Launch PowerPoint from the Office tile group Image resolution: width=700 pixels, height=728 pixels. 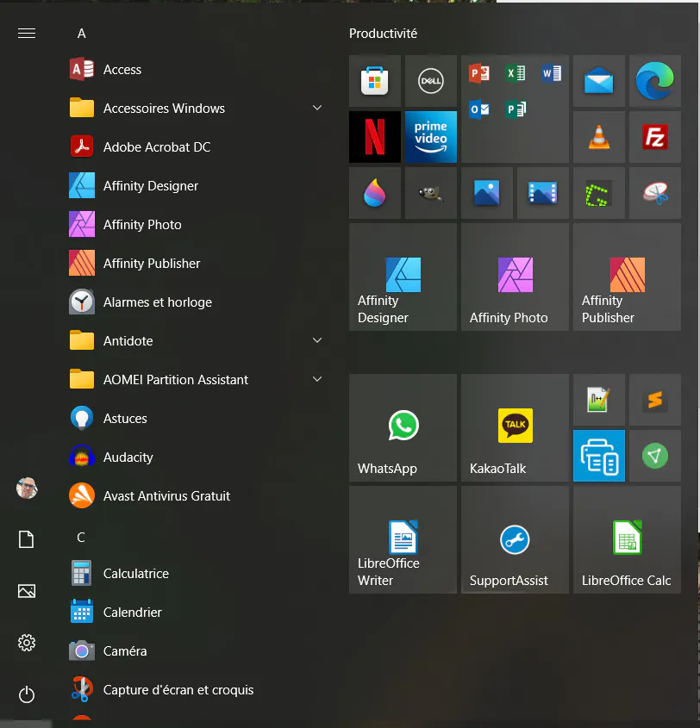[479, 73]
